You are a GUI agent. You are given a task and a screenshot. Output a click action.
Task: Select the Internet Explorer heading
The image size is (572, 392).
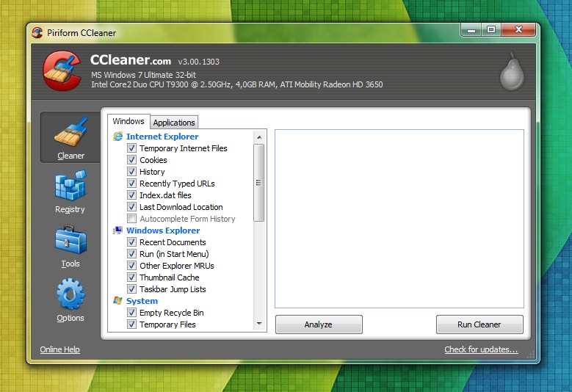pos(162,137)
